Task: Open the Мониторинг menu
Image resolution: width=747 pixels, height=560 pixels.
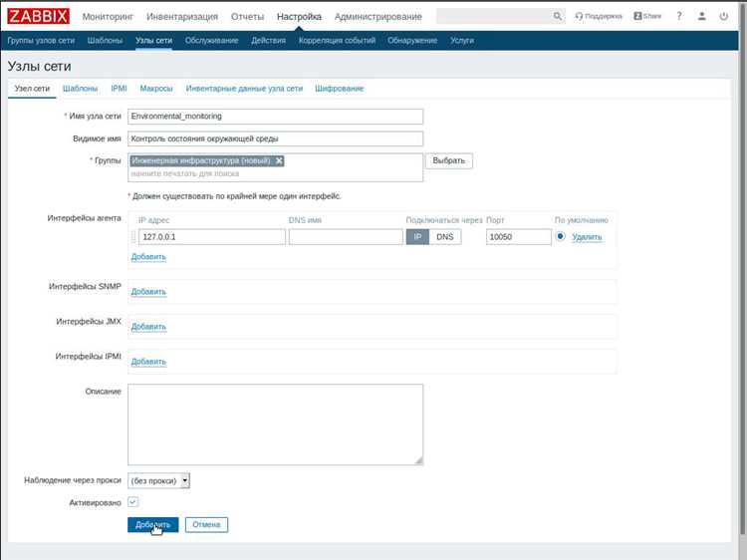Action: (108, 17)
